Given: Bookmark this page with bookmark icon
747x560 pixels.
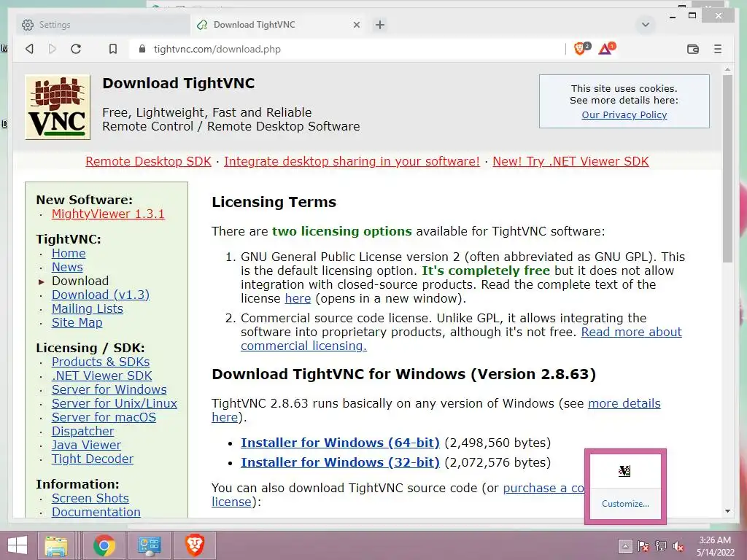Looking at the screenshot, I should (x=113, y=49).
